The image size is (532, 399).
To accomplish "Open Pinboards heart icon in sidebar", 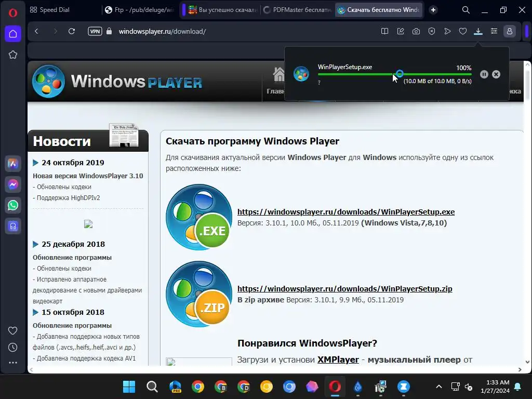I will 13,330.
